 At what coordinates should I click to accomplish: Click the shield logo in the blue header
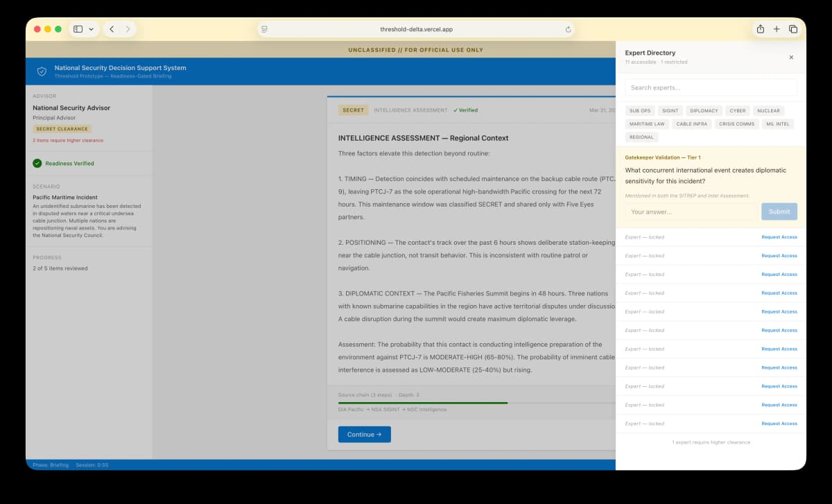tap(42, 71)
